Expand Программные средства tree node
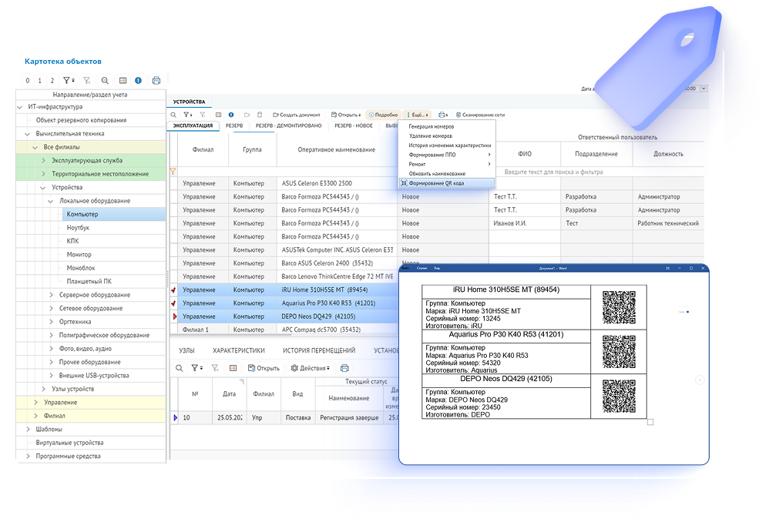The image size is (779, 532). coord(28,456)
